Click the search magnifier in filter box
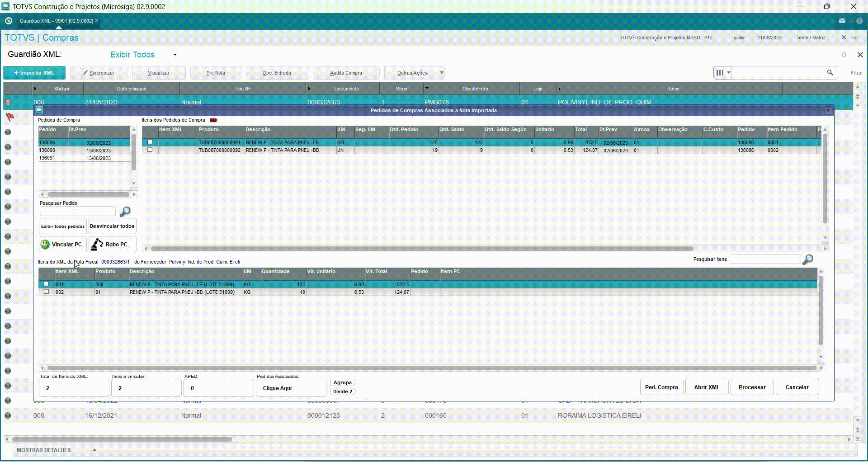 click(830, 72)
